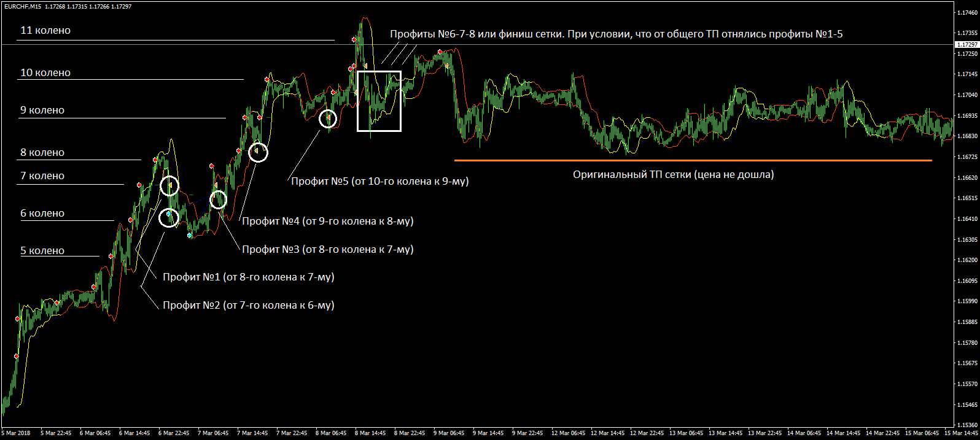Click the 1.17145 price axis label
Screen dimensions: 980x440
tap(967, 74)
